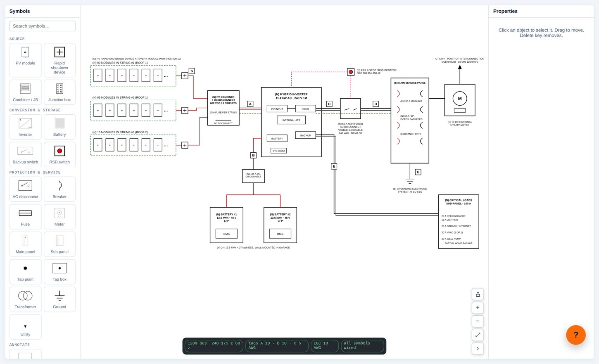Select the 125 A DC Disconnect block
Screen dimensions: 599x364
pos(253,176)
